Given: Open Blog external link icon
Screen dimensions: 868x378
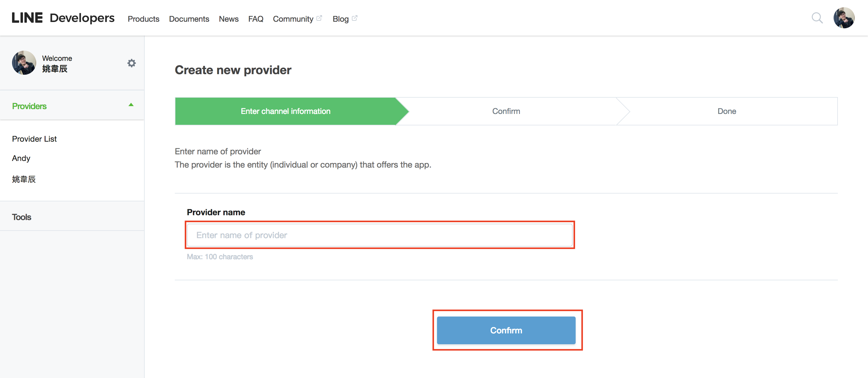Looking at the screenshot, I should tap(354, 18).
